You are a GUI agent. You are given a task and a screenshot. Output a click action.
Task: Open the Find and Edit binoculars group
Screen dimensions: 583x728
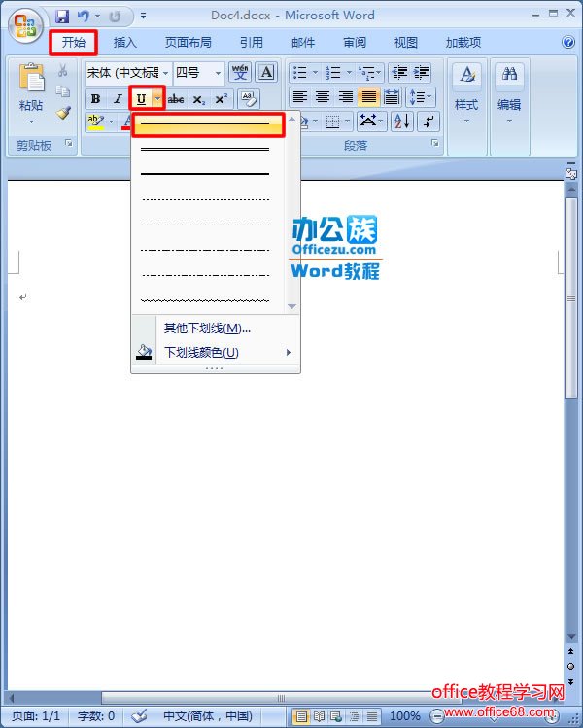[x=509, y=93]
